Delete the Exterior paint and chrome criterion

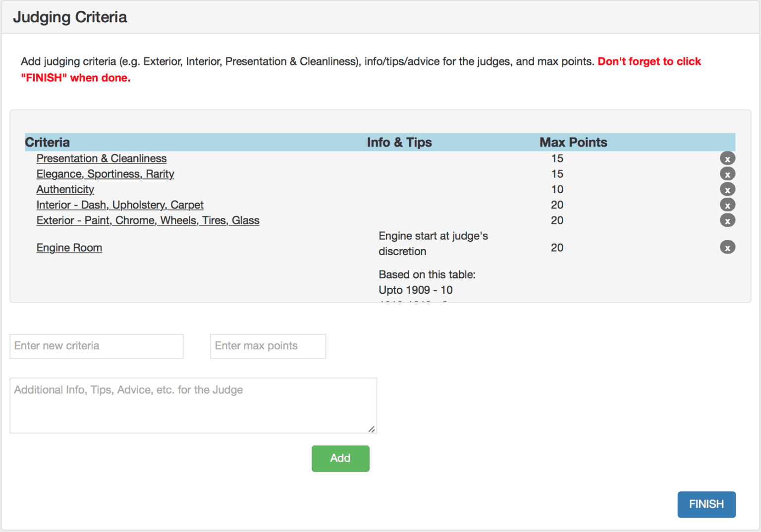[x=727, y=220]
